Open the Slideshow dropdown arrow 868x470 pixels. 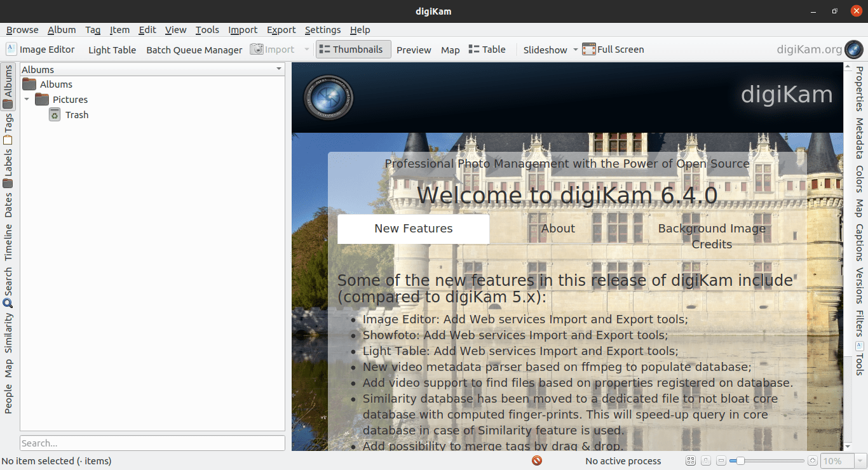(576, 50)
